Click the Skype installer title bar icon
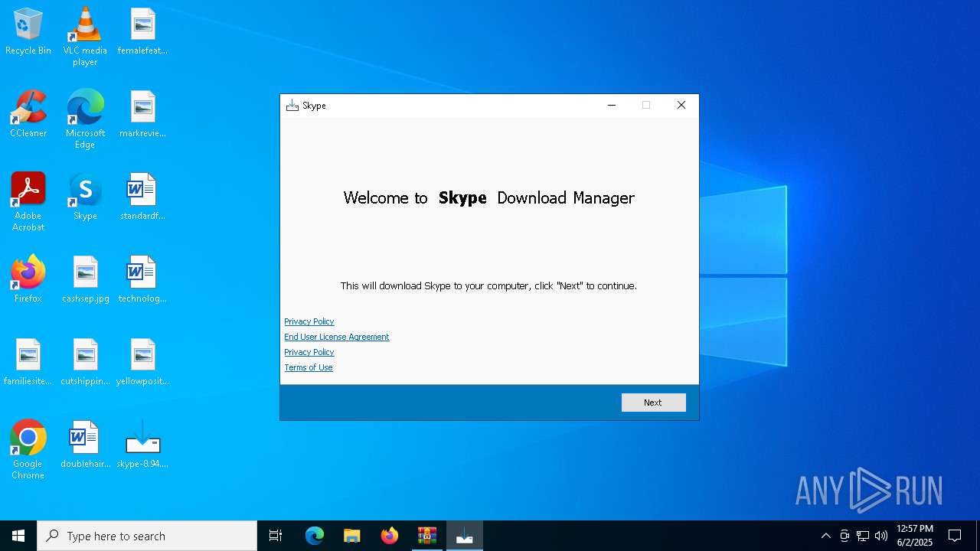 [292, 106]
